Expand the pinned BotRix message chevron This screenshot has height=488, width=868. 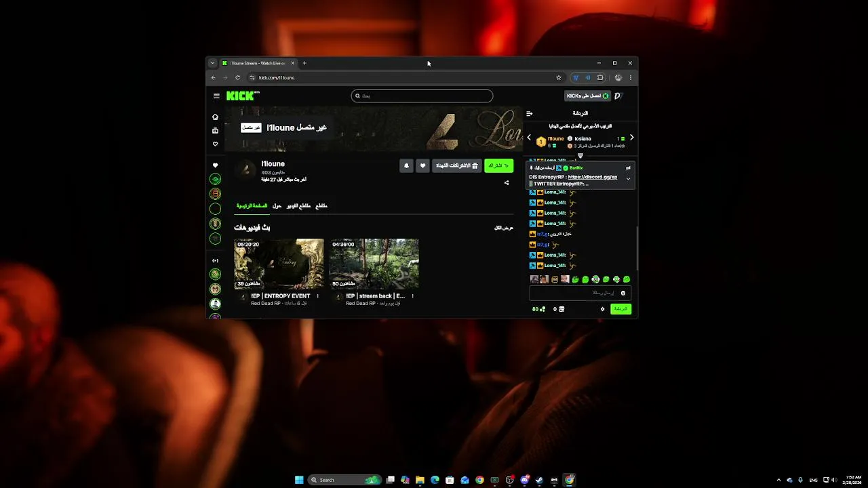click(x=628, y=179)
